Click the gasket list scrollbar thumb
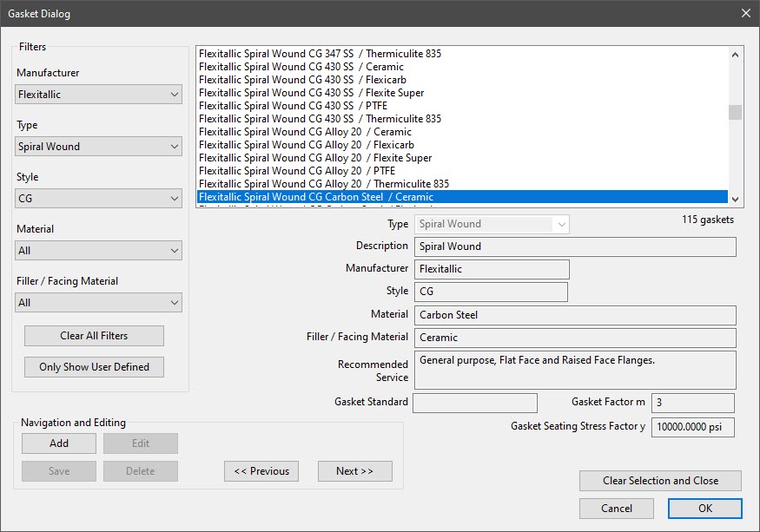The width and height of the screenshot is (760, 532). coord(736,112)
